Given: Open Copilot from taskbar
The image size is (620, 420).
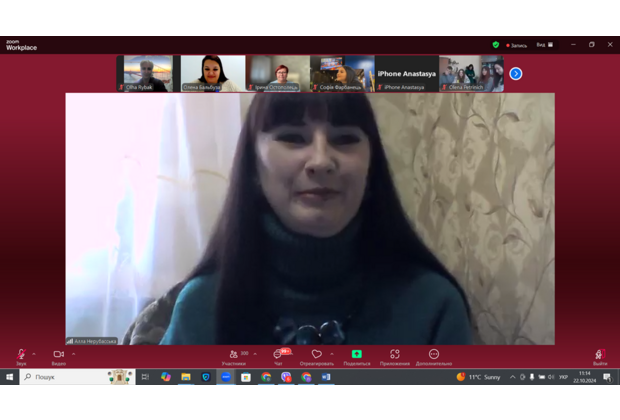Looking at the screenshot, I should (x=166, y=377).
